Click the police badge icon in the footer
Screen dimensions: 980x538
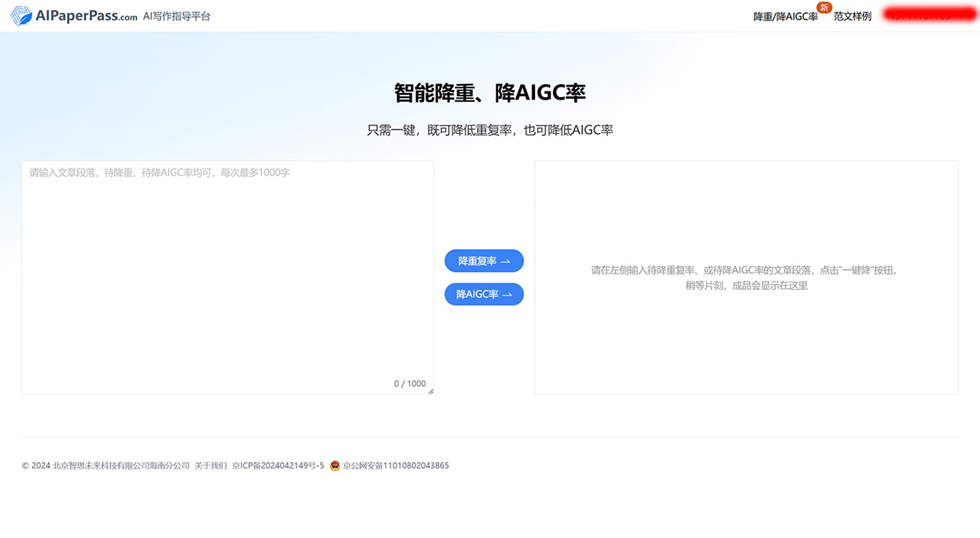click(x=334, y=465)
